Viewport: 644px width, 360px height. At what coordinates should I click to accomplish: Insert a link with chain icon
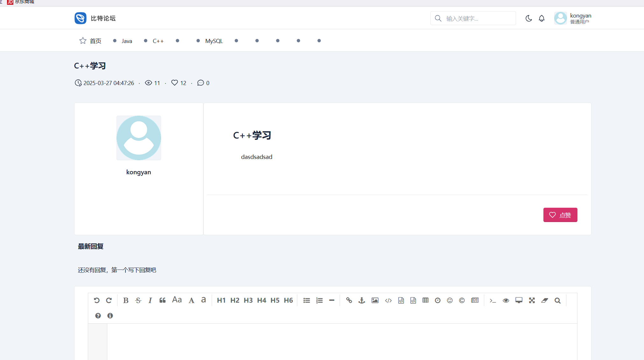(349, 300)
